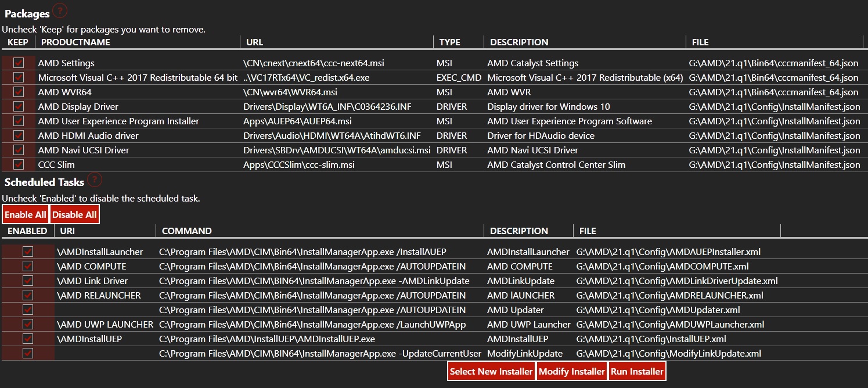
Task: Click Select New Installer button
Action: pos(491,371)
